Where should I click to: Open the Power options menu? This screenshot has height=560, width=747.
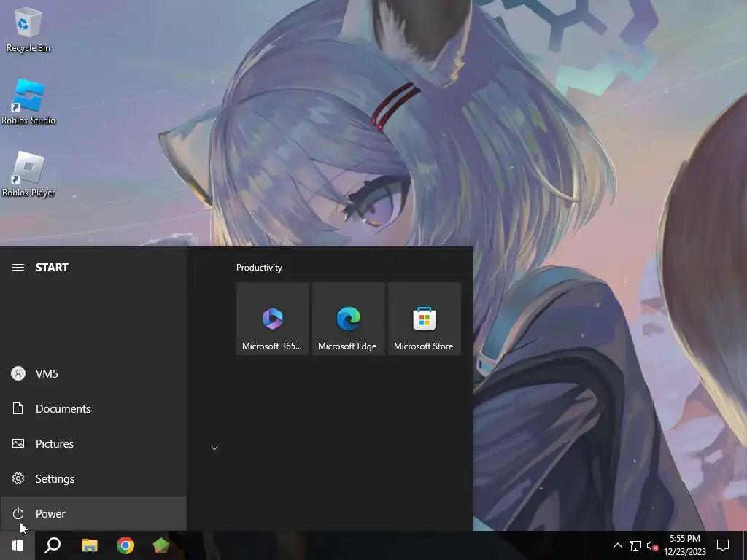93,514
